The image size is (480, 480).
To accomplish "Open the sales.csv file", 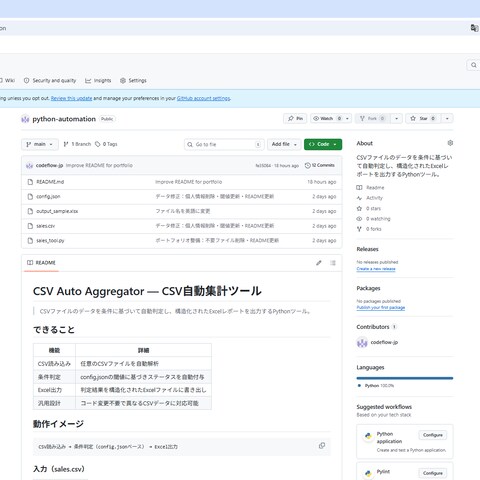I will point(46,226).
